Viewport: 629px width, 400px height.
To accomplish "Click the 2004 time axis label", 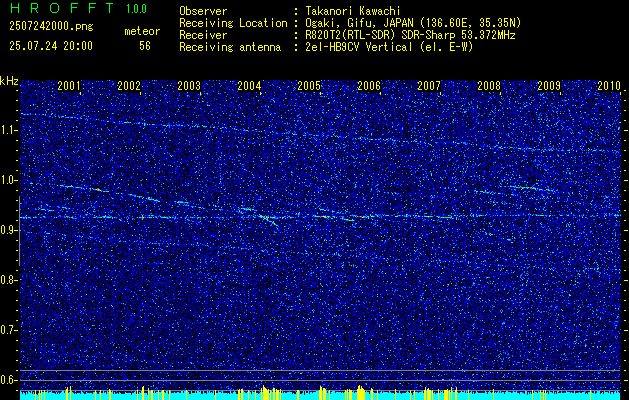I will (249, 85).
